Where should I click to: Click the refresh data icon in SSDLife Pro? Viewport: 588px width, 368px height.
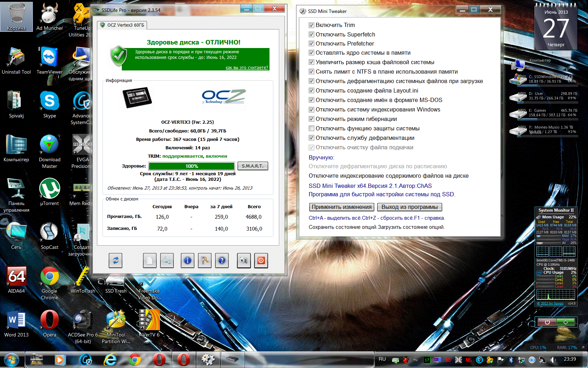pyautogui.click(x=115, y=260)
